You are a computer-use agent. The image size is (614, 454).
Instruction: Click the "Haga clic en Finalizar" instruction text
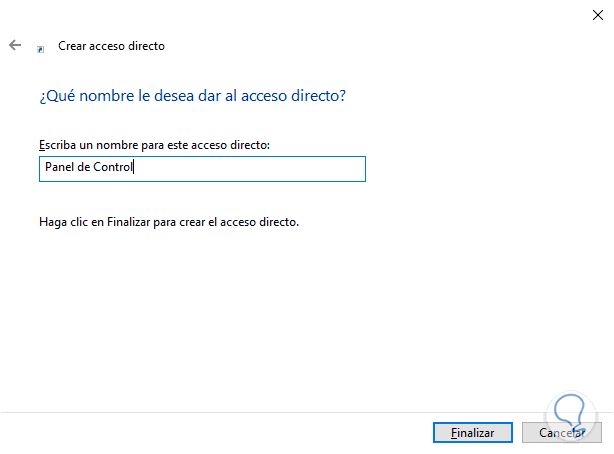pos(168,222)
